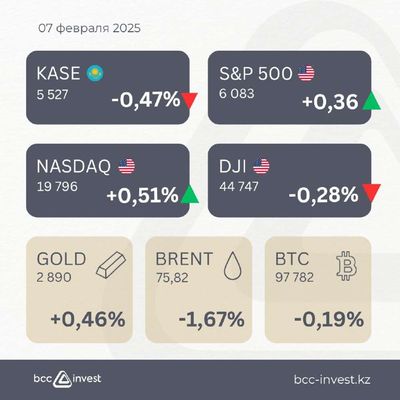This screenshot has height=400, width=400.
Task: Open the bcc-invest.kz website link
Action: tap(332, 380)
